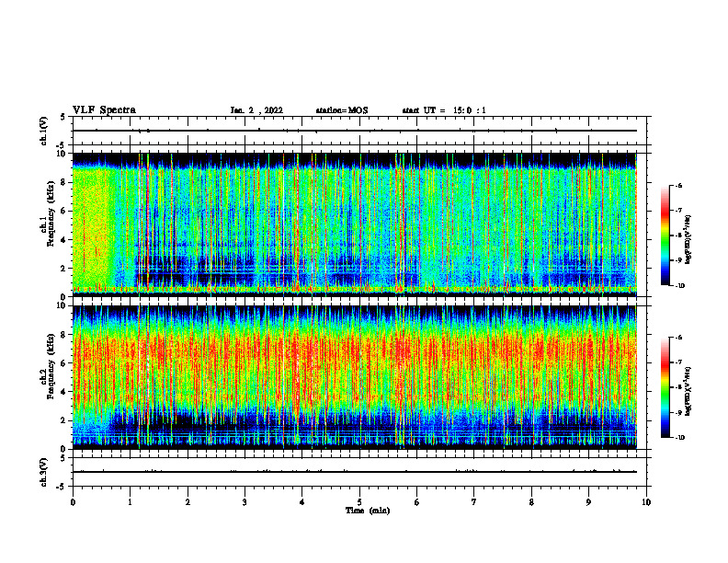Click the "ch.3(V)" axis label

[44, 472]
